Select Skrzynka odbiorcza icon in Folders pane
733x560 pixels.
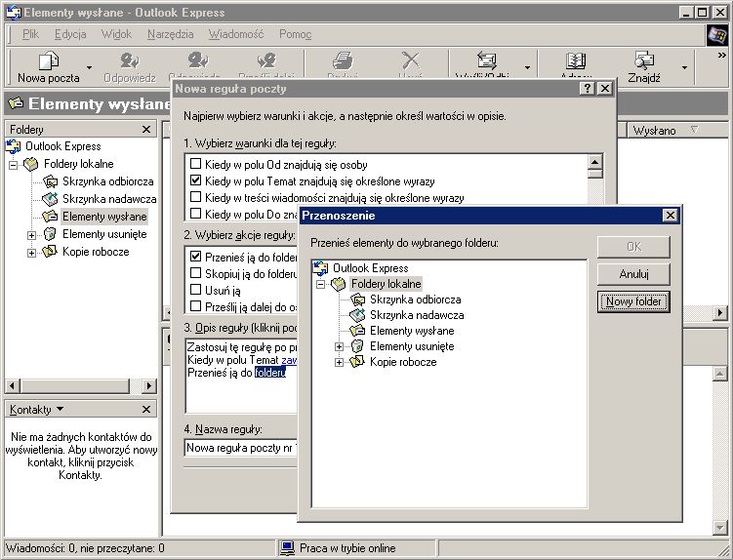[51, 181]
